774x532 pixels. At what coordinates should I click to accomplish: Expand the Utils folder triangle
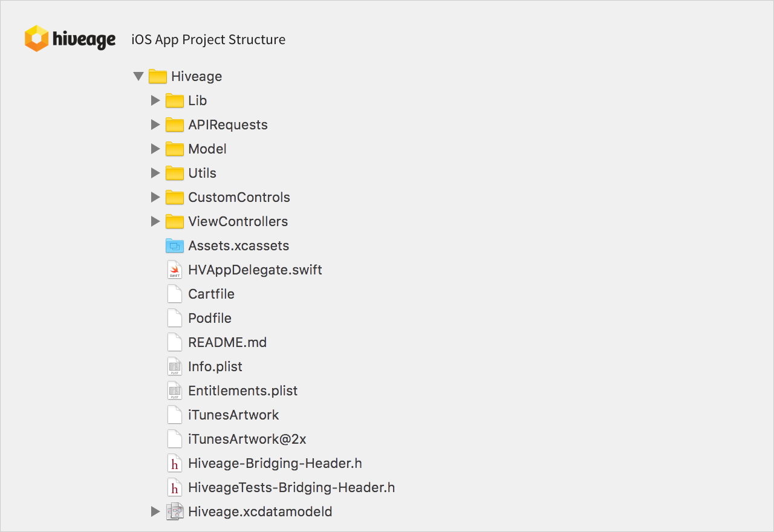tap(155, 173)
